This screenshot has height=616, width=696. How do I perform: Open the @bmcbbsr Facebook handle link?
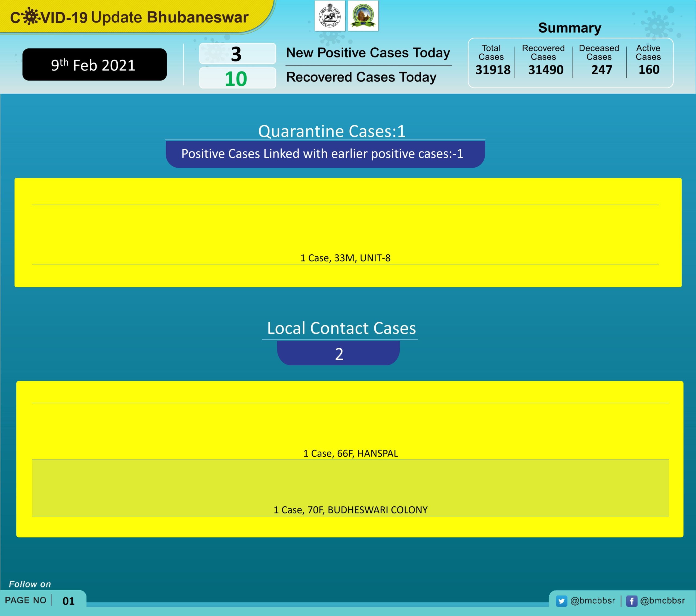click(x=662, y=600)
